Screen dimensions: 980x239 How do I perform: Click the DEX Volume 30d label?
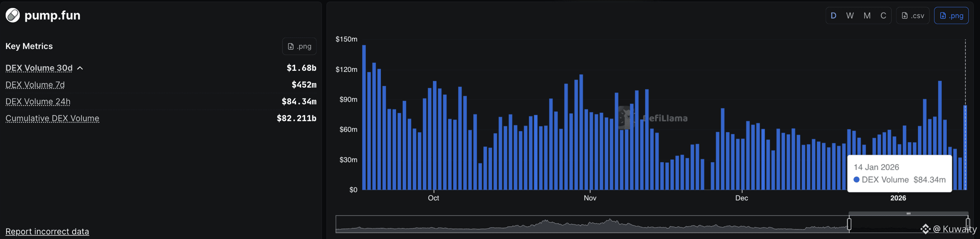(x=39, y=68)
